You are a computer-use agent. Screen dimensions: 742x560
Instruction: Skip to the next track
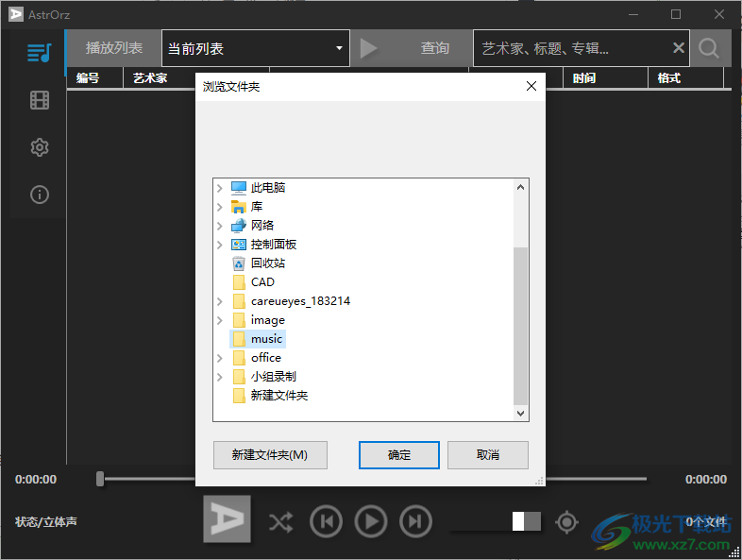pos(415,521)
